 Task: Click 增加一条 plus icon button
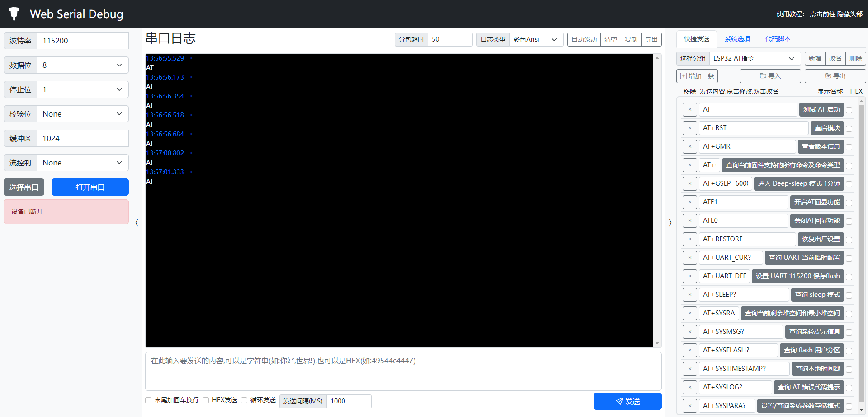coord(697,76)
